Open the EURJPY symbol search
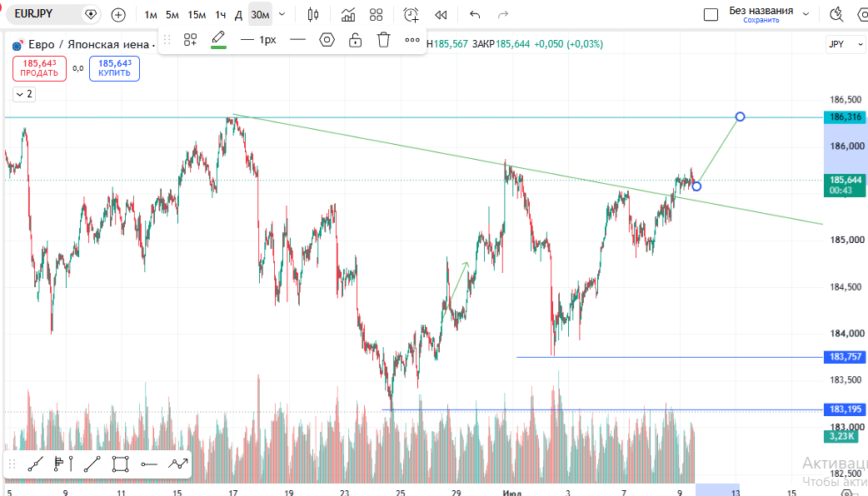 click(x=34, y=14)
